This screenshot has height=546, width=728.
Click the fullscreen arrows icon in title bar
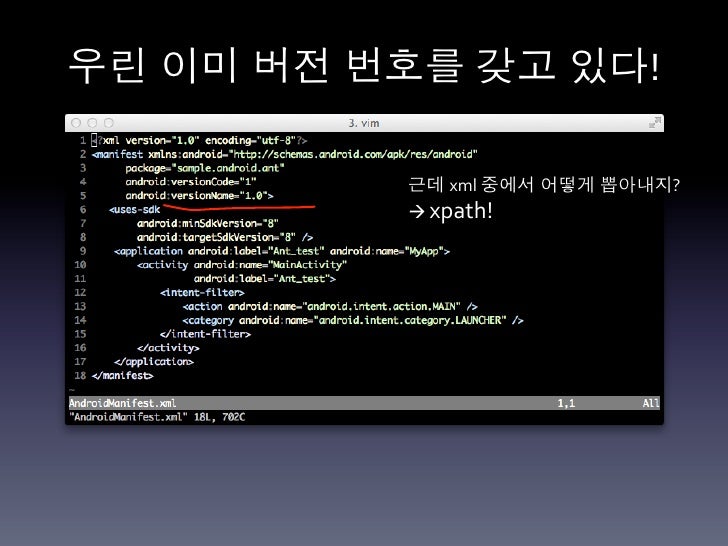(655, 123)
